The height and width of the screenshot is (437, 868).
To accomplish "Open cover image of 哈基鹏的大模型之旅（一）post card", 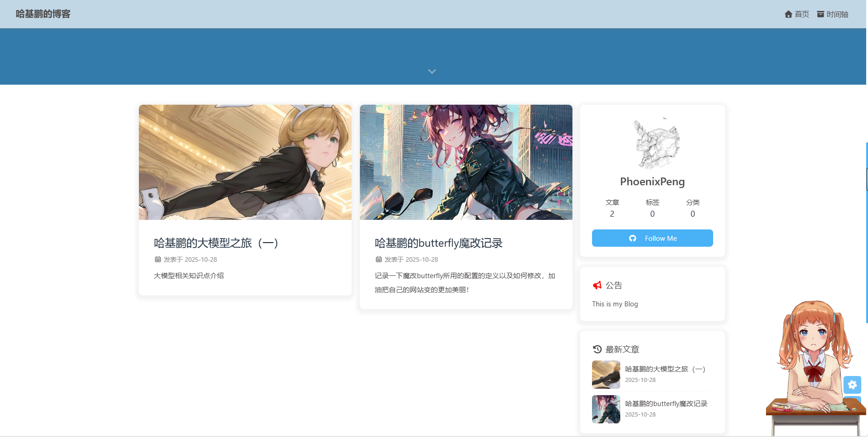I will (x=245, y=162).
